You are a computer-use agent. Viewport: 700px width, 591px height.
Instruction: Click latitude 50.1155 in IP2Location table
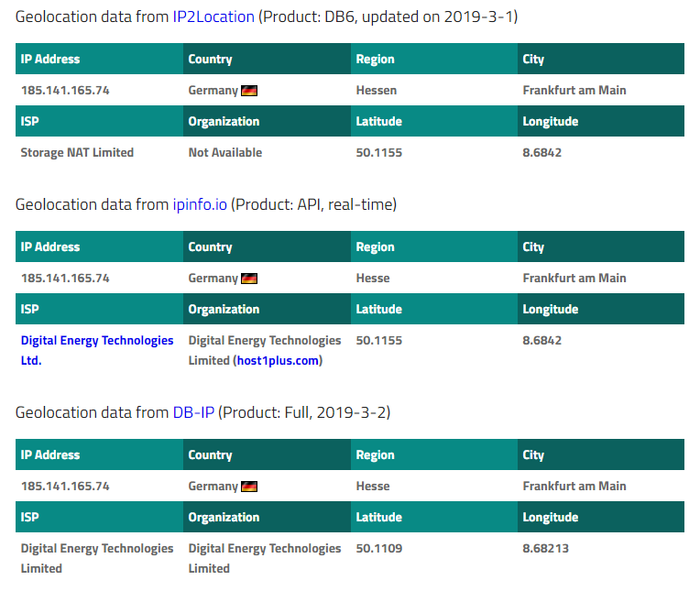(379, 153)
